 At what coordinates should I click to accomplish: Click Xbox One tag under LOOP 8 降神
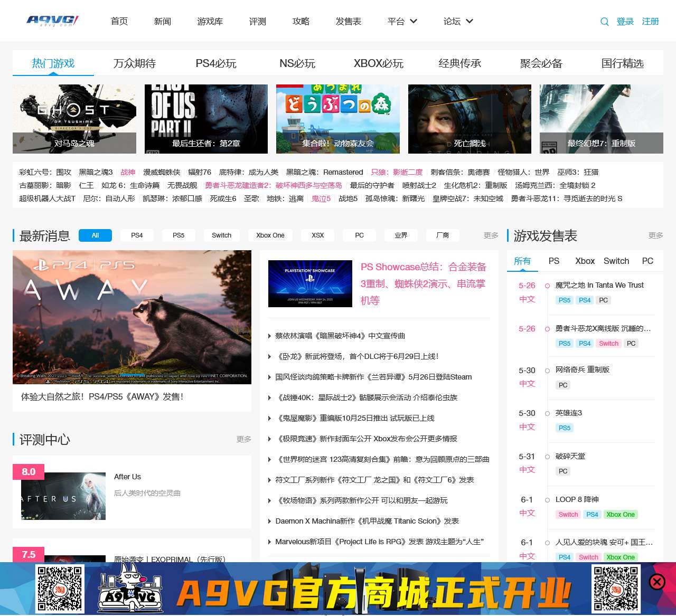coord(621,515)
